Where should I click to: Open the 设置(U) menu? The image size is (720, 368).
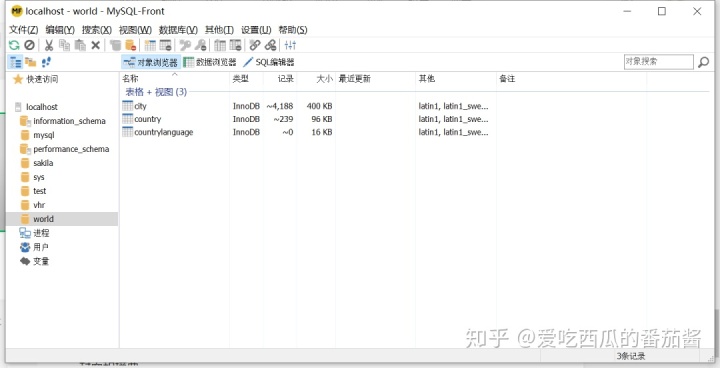(x=256, y=30)
